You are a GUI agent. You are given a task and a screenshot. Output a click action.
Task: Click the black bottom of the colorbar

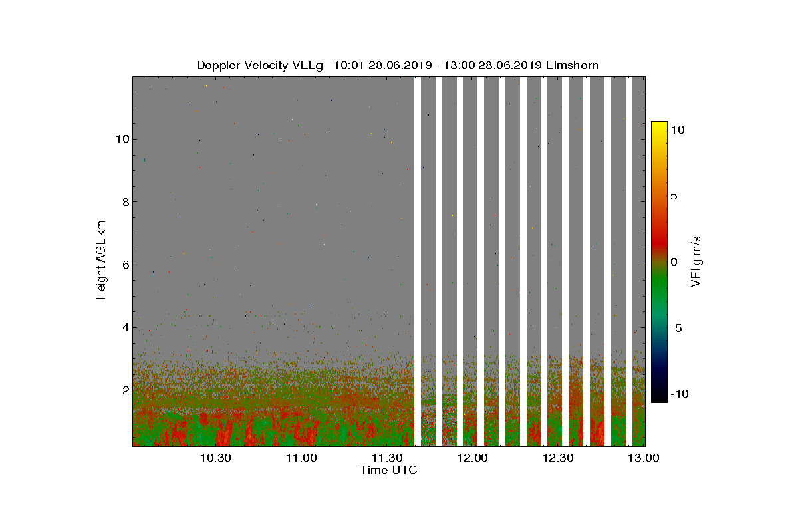point(659,396)
